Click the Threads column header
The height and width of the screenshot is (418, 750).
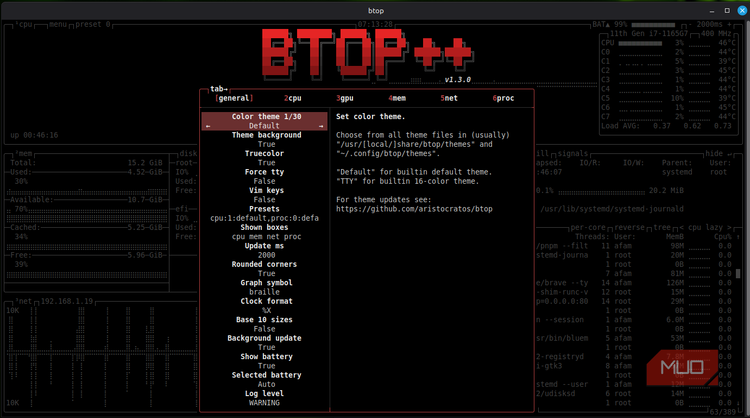(x=592, y=237)
